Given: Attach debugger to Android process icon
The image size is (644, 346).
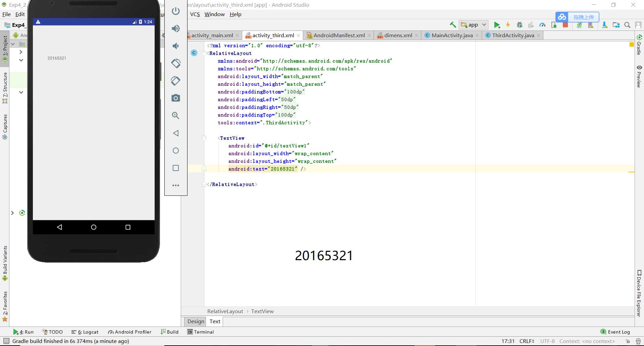Looking at the screenshot, I should pyautogui.click(x=554, y=25).
